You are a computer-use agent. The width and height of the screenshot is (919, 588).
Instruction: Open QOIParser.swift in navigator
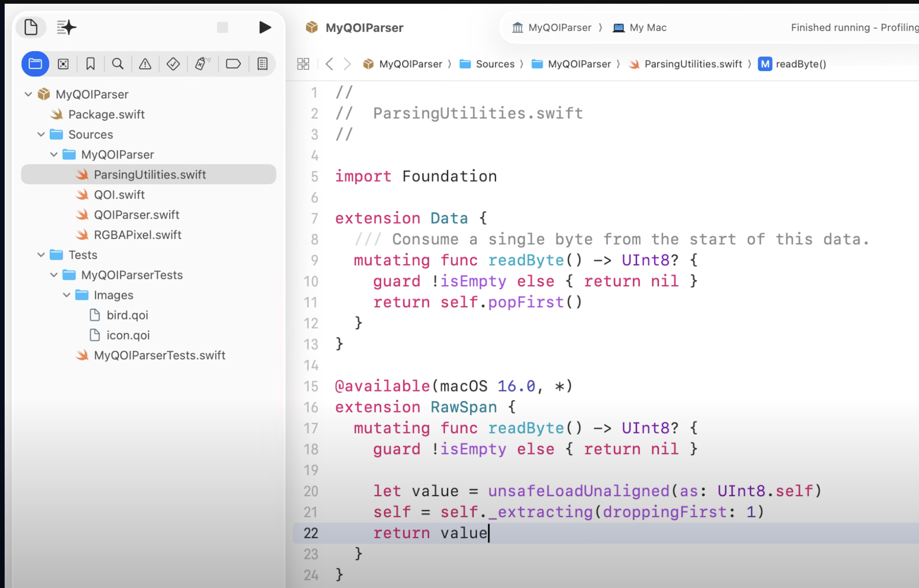(x=136, y=215)
